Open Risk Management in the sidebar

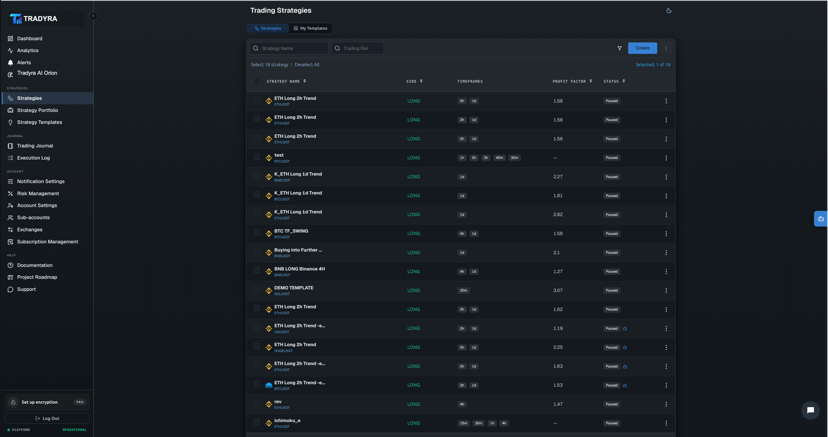tap(37, 194)
